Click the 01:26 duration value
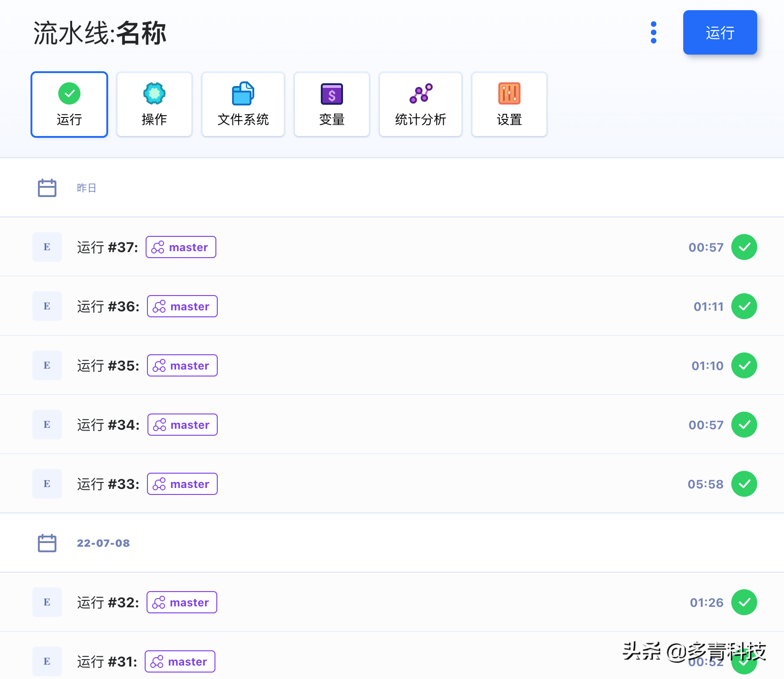784x679 pixels. pos(707,603)
